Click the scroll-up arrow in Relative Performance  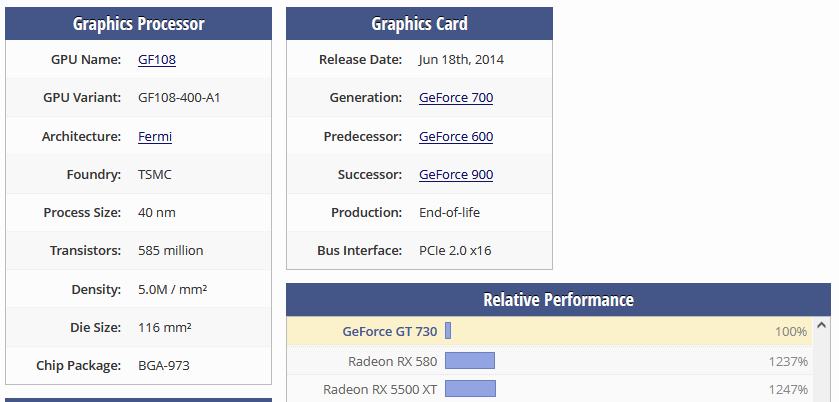click(821, 325)
